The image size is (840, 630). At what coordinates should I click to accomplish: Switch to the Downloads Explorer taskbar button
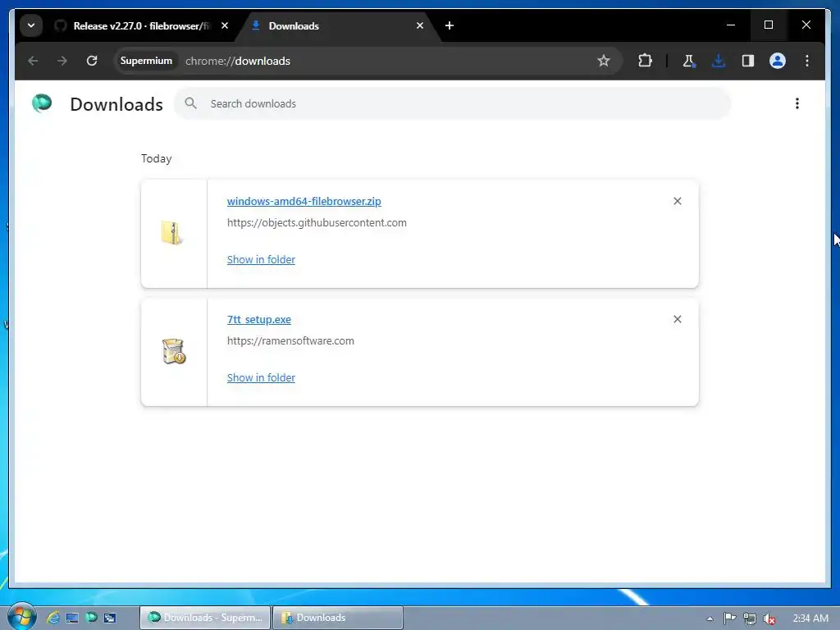click(x=338, y=618)
